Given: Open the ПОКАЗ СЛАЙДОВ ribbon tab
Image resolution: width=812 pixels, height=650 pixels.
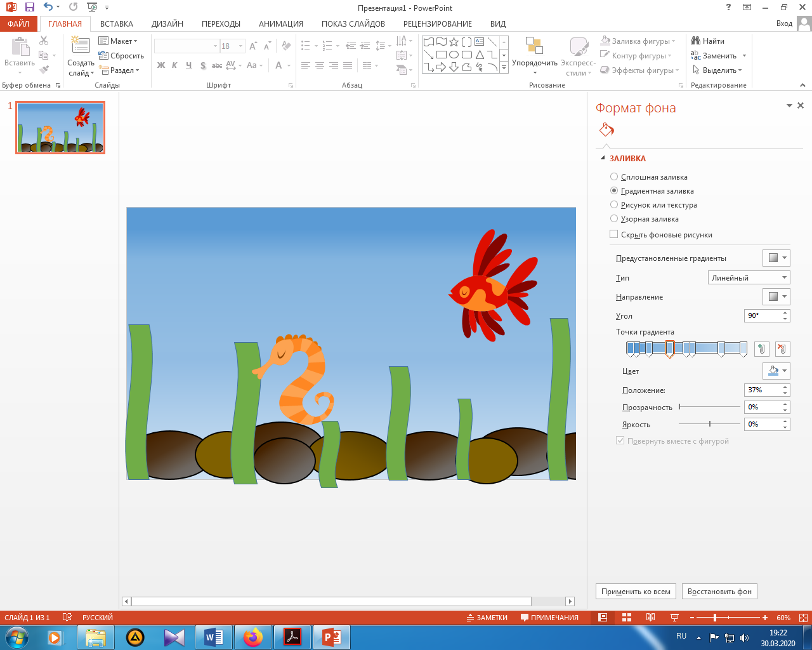Looking at the screenshot, I should click(x=353, y=24).
